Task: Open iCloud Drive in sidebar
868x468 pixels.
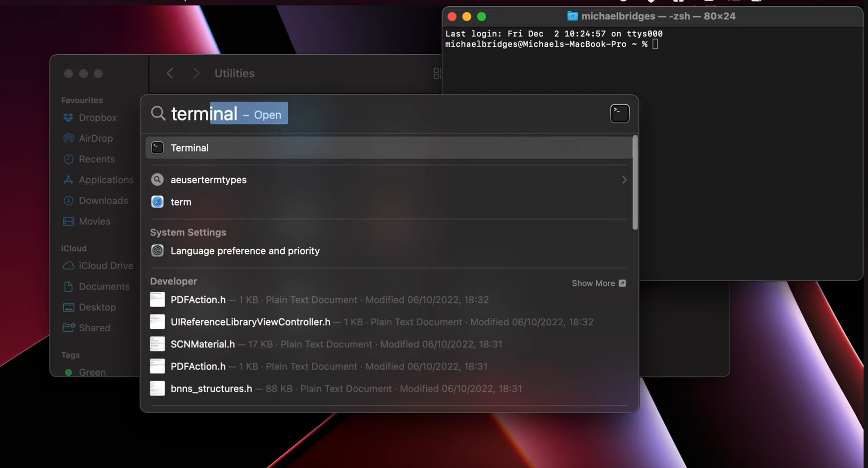Action: tap(105, 266)
